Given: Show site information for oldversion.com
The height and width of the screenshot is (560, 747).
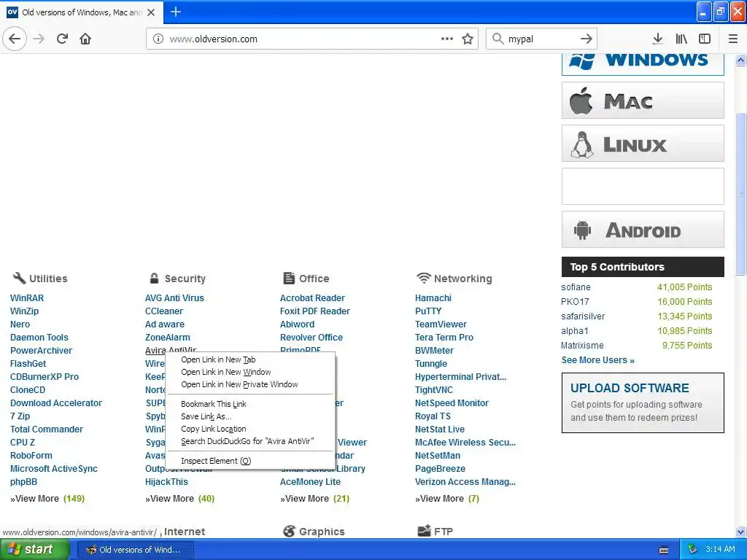Looking at the screenshot, I should tap(158, 39).
